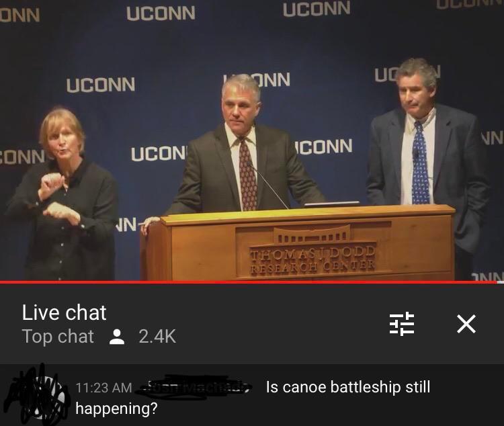Tap the Thomas J. Dodd Research Center podium
The height and width of the screenshot is (426, 504).
[297, 245]
